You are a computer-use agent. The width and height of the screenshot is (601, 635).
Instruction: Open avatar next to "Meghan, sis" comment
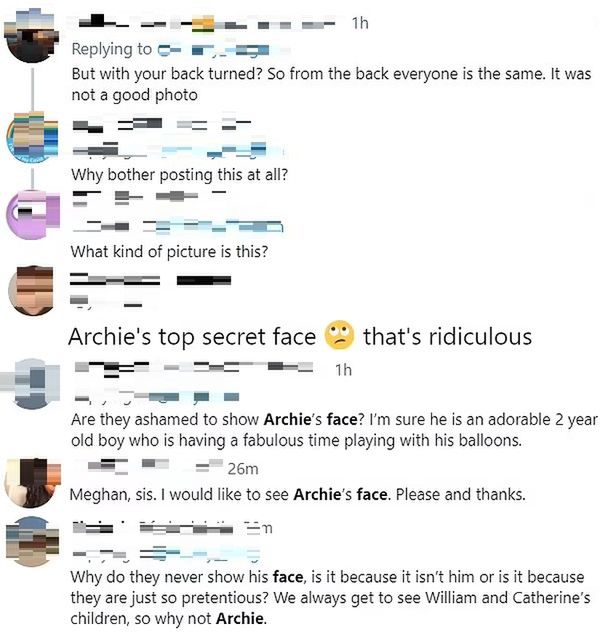point(32,482)
